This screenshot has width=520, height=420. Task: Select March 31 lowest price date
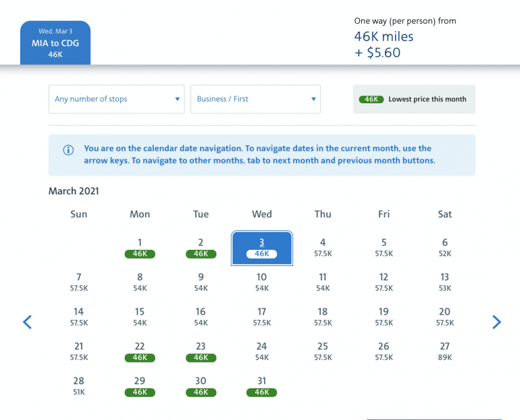262,386
